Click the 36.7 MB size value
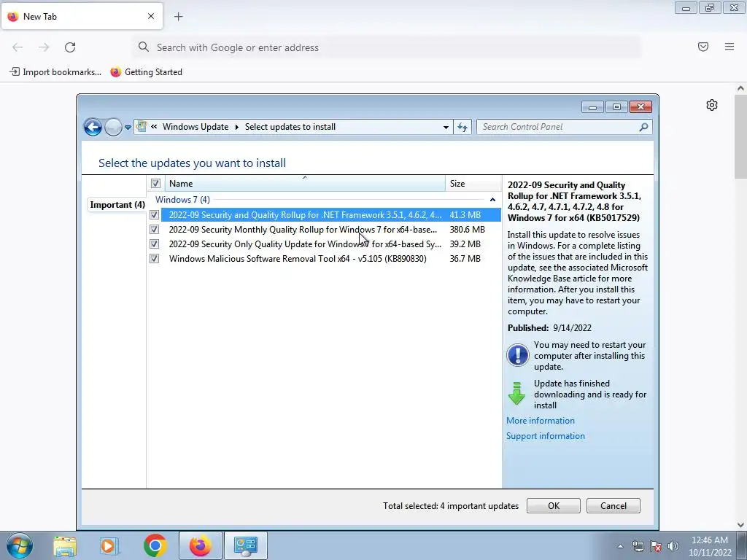 coord(465,259)
